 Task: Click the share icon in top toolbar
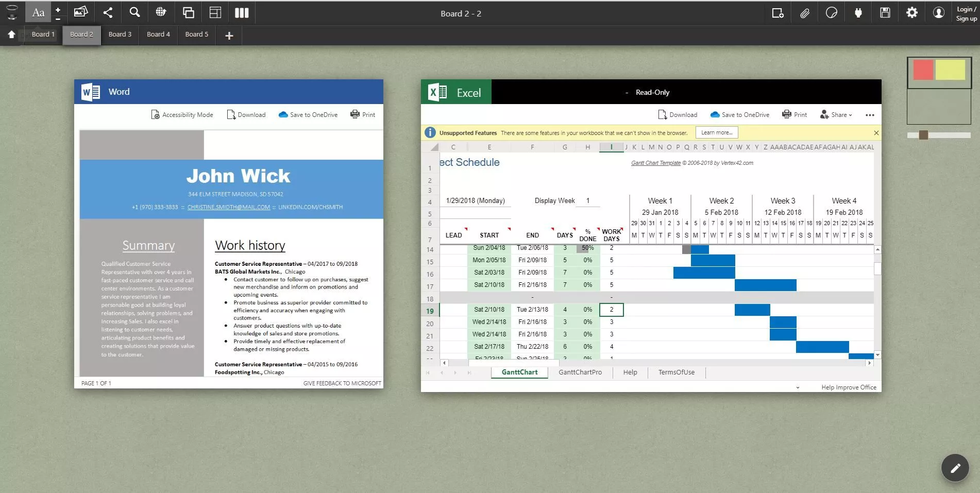(108, 13)
